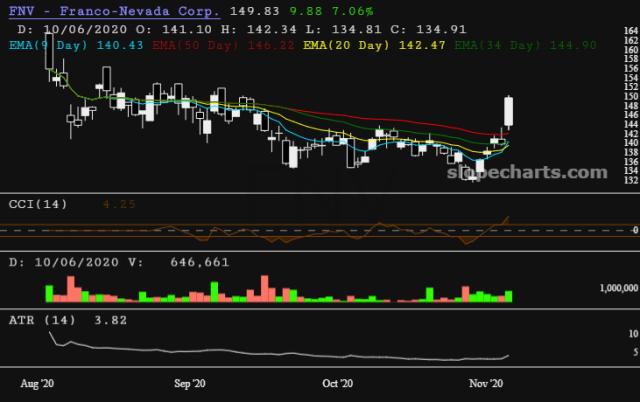Click the tallest red volume bar in mid-September
The image size is (640, 402).
pos(264,289)
